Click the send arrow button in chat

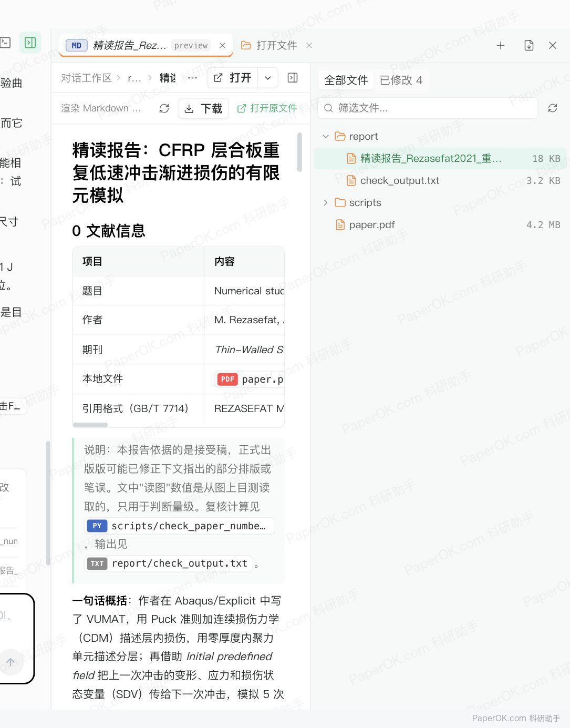coord(11,662)
